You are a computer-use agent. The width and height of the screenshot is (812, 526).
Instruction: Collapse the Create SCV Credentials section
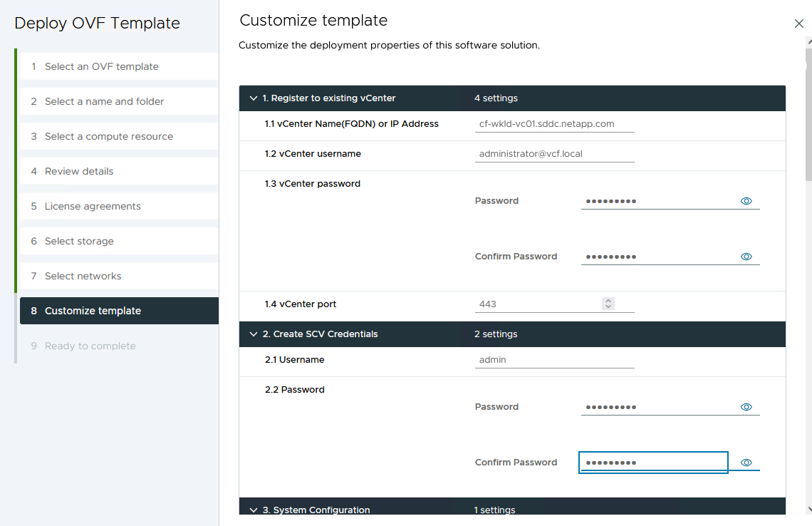tap(254, 334)
